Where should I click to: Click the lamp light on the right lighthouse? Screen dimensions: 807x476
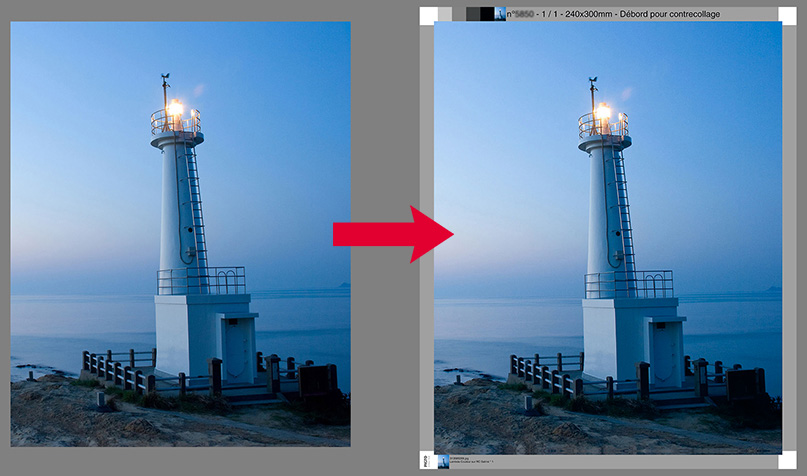tap(602, 111)
